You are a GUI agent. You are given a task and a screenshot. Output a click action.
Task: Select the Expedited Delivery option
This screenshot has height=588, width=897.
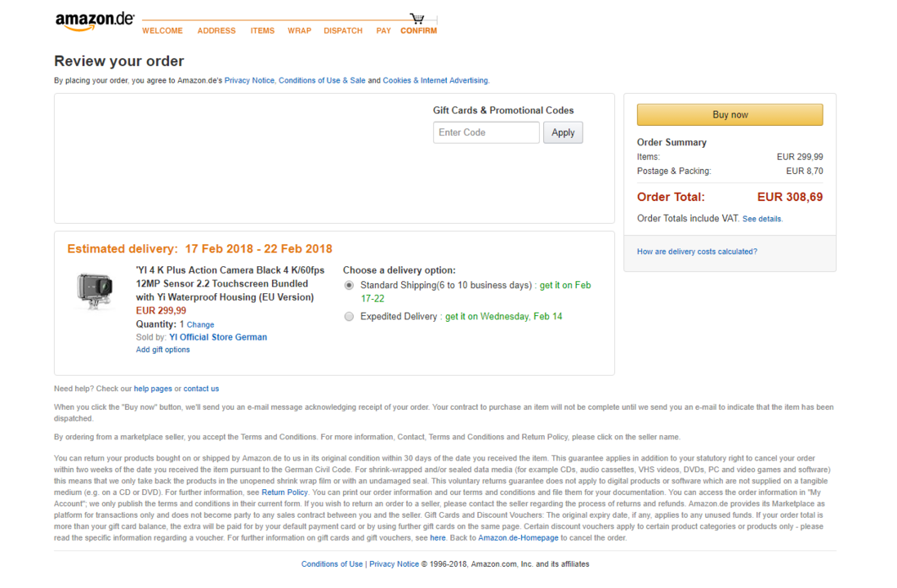(349, 316)
